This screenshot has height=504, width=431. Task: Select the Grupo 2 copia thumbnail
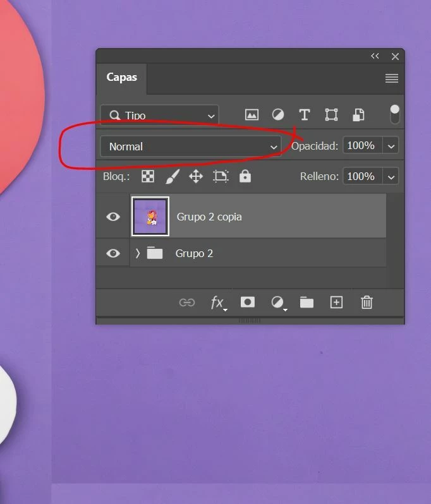(150, 217)
